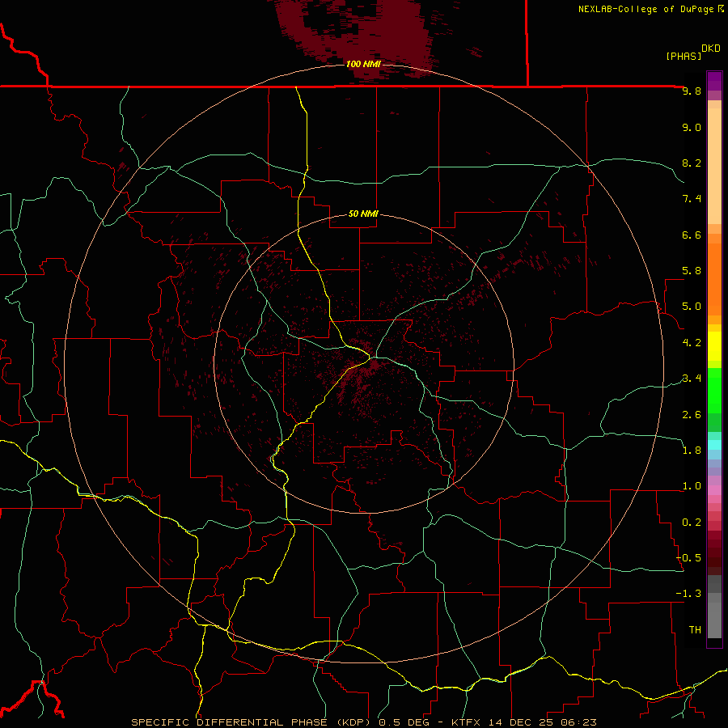Click the 1.0 scale value

point(692,486)
